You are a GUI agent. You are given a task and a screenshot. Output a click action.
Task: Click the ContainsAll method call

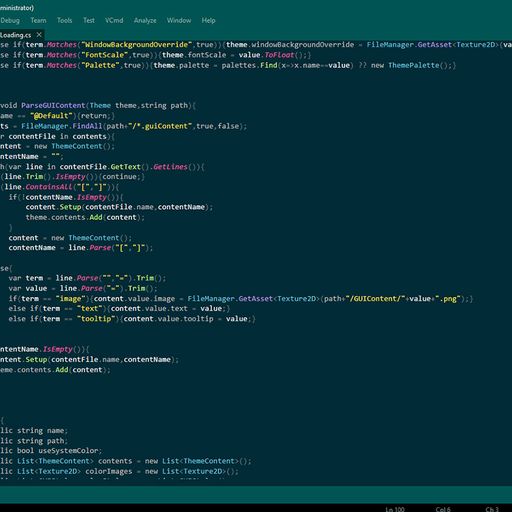click(x=49, y=187)
